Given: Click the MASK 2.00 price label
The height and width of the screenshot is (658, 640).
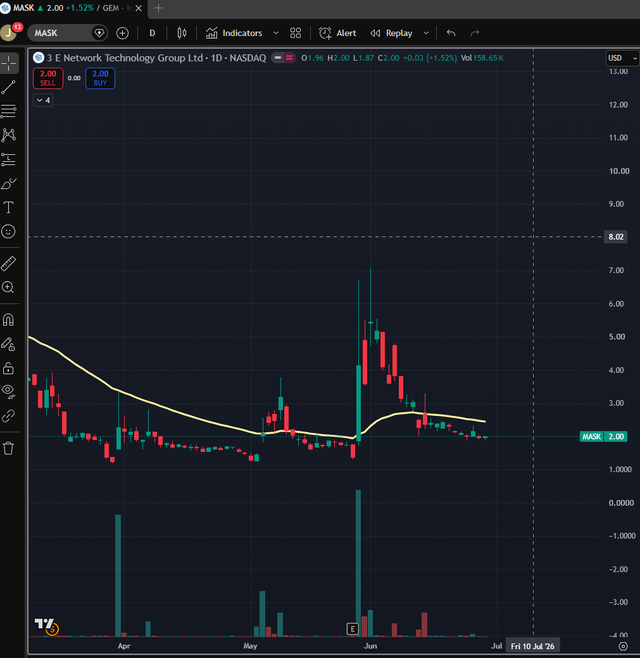Looking at the screenshot, I should (x=603, y=436).
